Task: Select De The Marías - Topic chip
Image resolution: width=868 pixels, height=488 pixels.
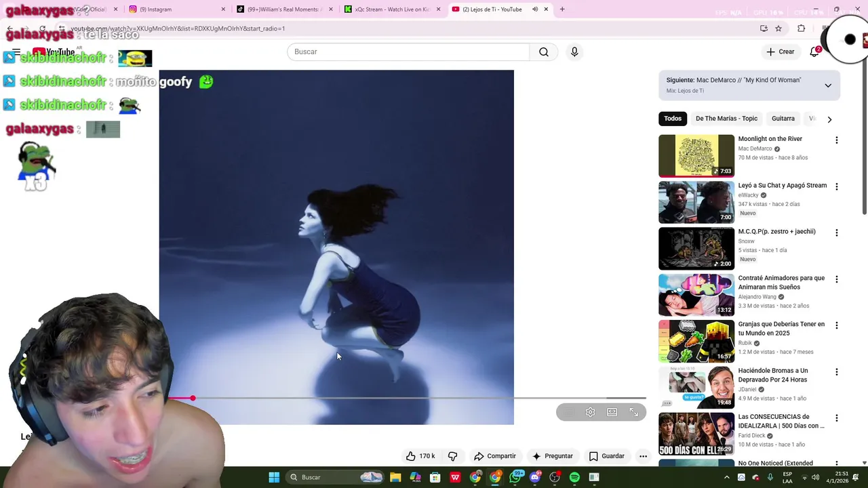Action: 726,119
